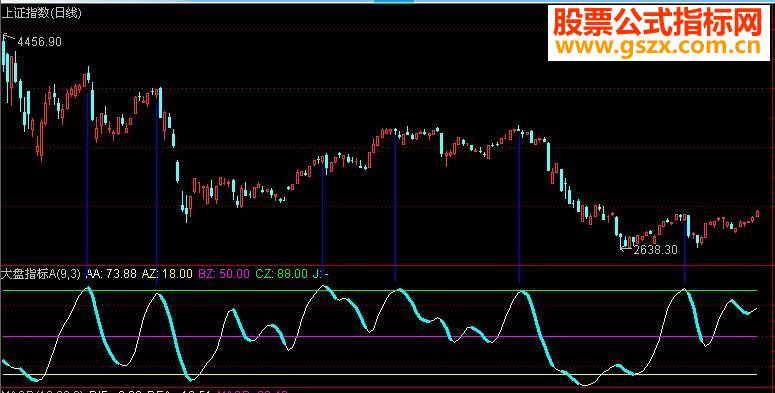The width and height of the screenshot is (775, 393).
Task: Select the purple horizontal 50 level line
Action: click(380, 337)
